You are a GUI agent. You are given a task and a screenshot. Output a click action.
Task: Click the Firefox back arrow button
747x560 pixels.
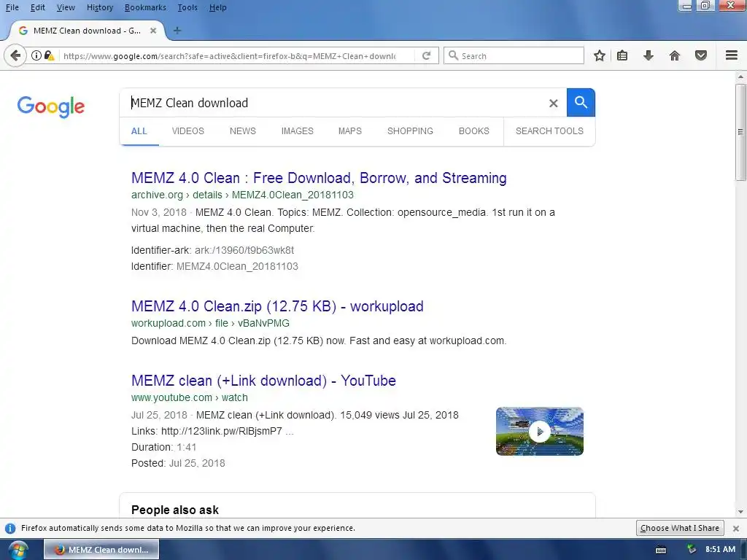point(15,55)
